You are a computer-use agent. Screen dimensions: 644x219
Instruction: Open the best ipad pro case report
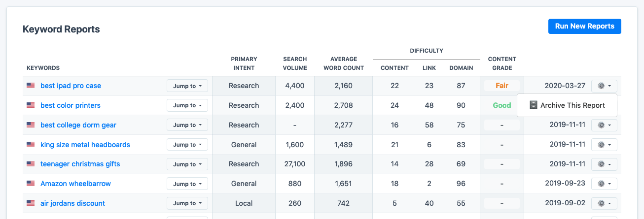click(71, 86)
